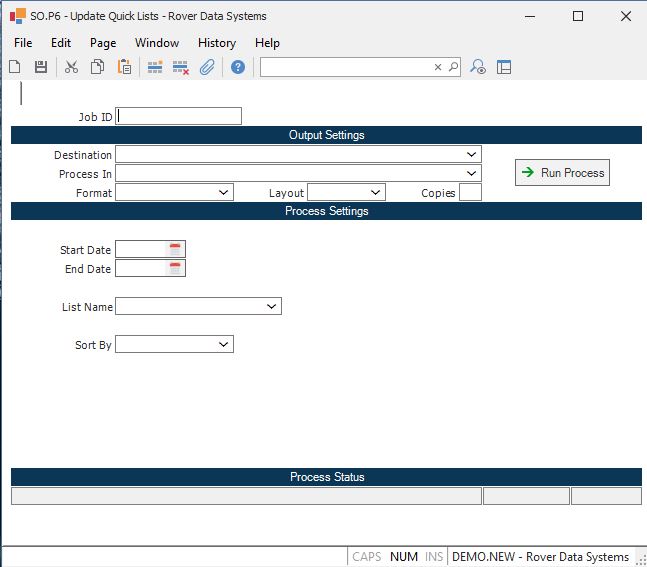Click the New record toolbar icon
This screenshot has width=647, height=567.
pos(15,67)
